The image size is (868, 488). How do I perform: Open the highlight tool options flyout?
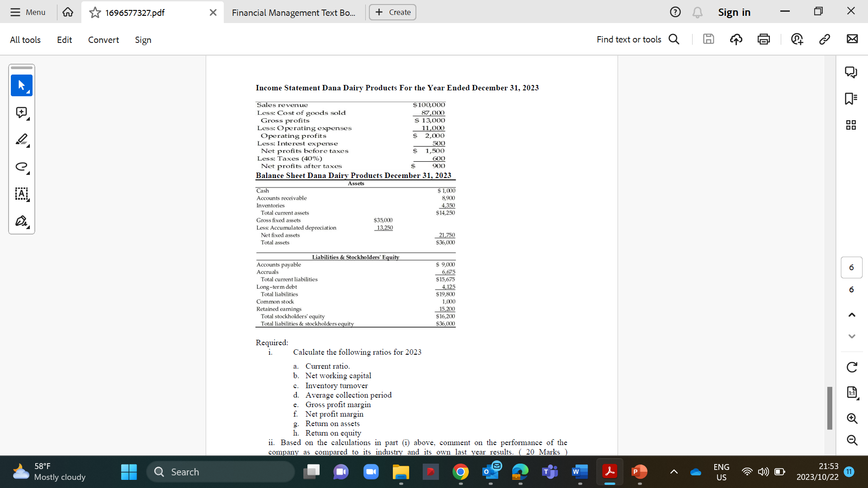(28, 146)
